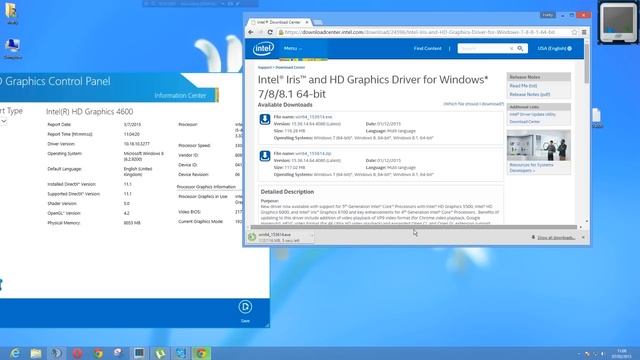Click the Driver Version value in control panel

pos(137,144)
